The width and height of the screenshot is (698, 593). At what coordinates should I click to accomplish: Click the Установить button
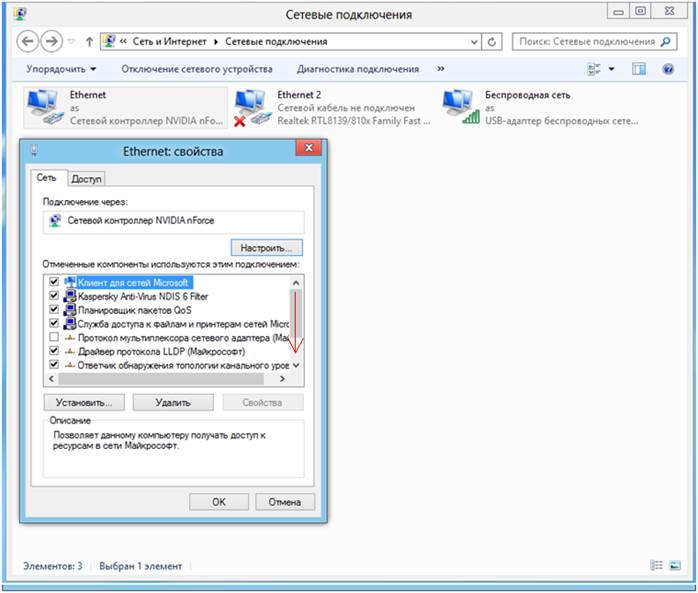coord(84,402)
